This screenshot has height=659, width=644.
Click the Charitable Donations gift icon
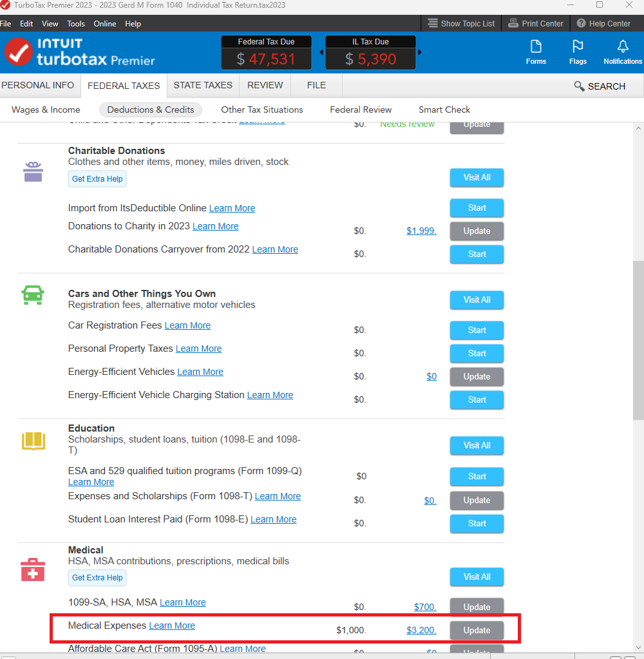pos(33,171)
